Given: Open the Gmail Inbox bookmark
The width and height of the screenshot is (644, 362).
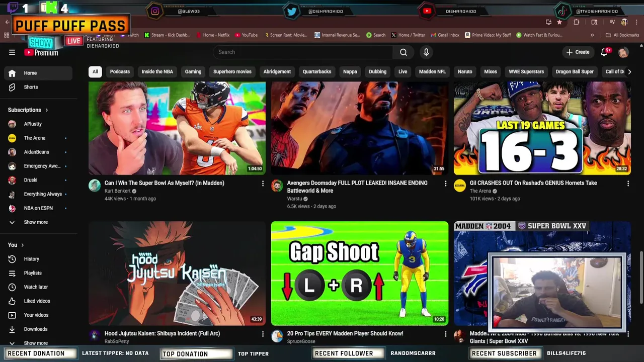Looking at the screenshot, I should pos(445,35).
